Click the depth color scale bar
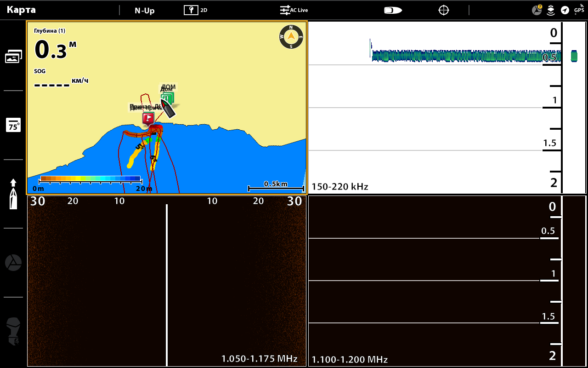 coord(90,178)
